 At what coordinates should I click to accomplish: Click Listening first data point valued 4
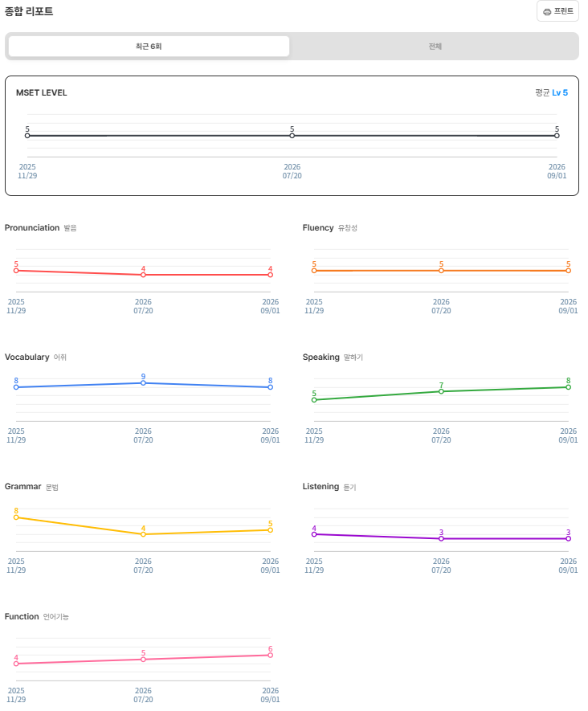tap(314, 534)
